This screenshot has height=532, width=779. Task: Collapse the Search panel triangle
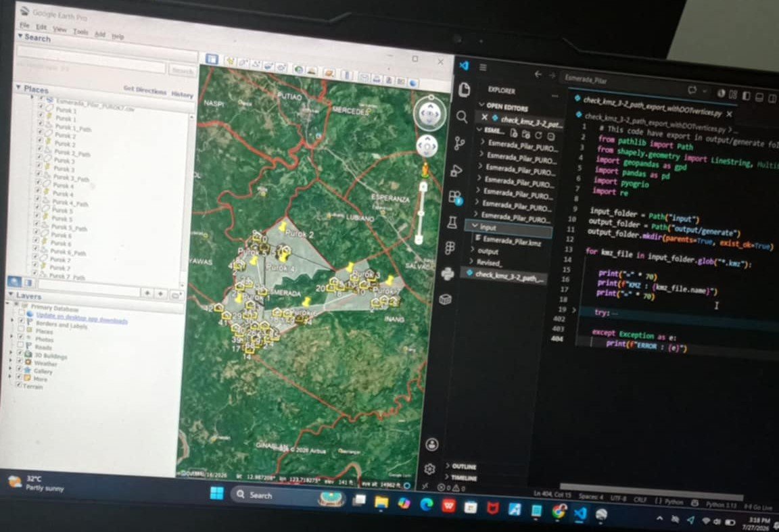20,36
